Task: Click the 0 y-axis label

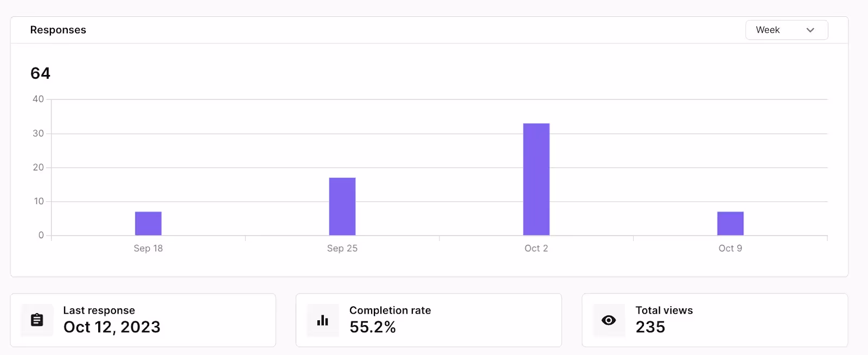Action: 41,236
